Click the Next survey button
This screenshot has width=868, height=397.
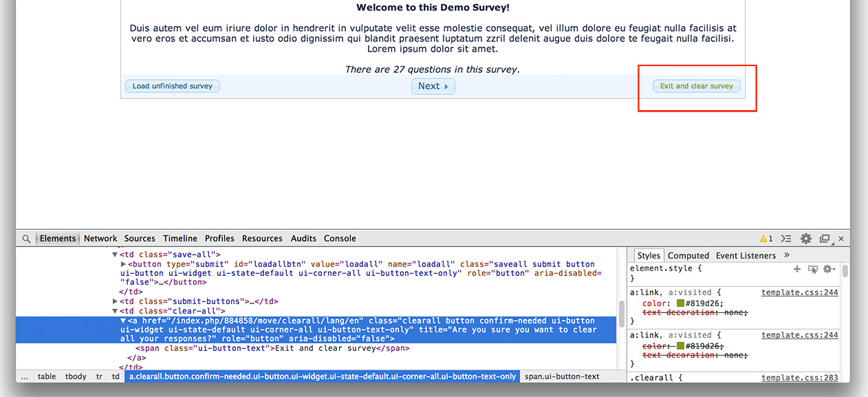(433, 86)
